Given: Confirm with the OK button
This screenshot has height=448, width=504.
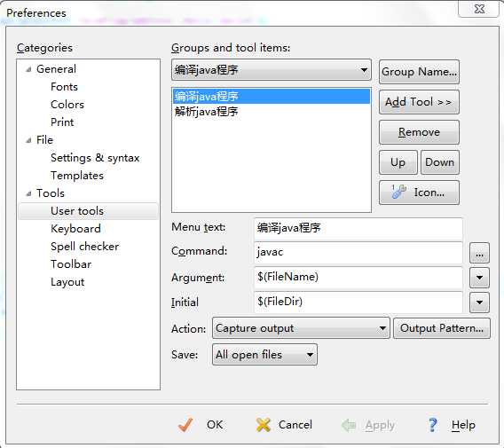Looking at the screenshot, I should [201, 425].
